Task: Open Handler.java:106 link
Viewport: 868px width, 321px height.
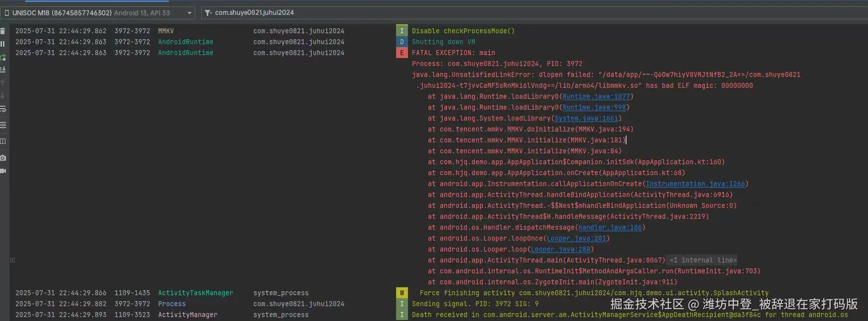Action: [610, 227]
